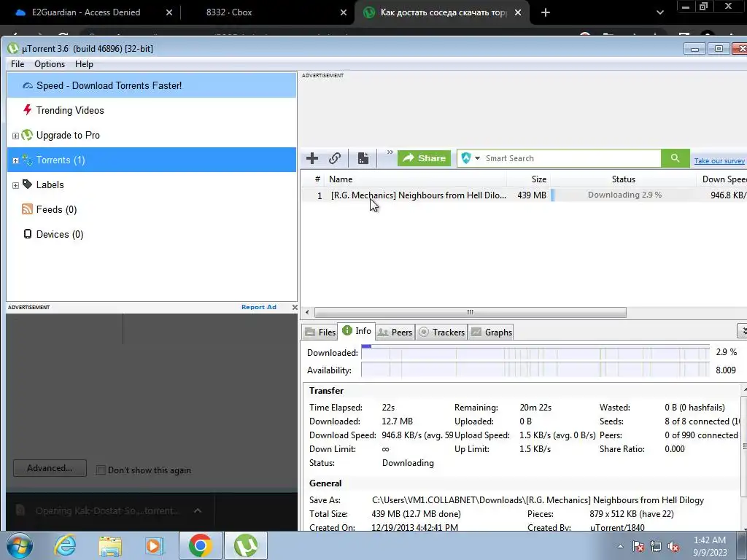Select Speed - Download Torrents Faster item

[152, 86]
